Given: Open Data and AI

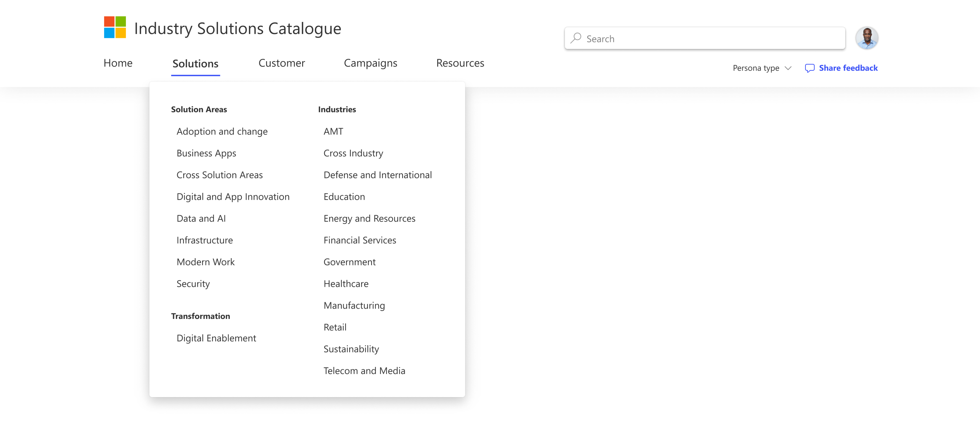Looking at the screenshot, I should [201, 219].
